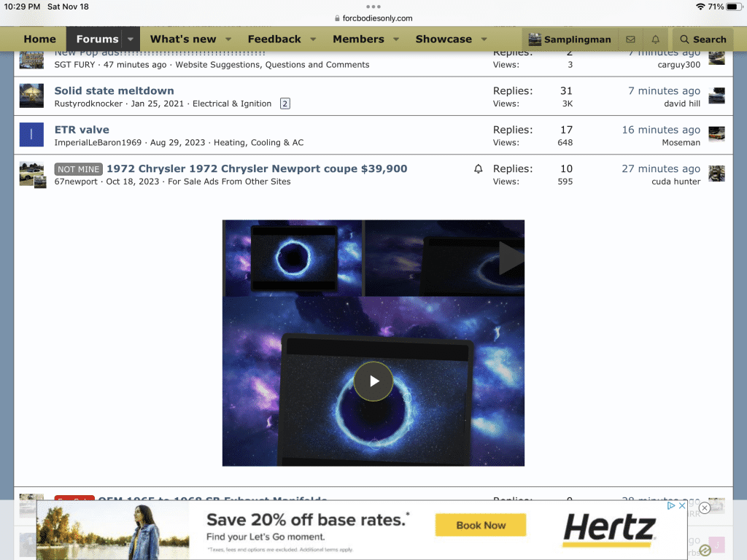This screenshot has width=747, height=560.
Task: Open Samplingman account menu
Action: [570, 39]
